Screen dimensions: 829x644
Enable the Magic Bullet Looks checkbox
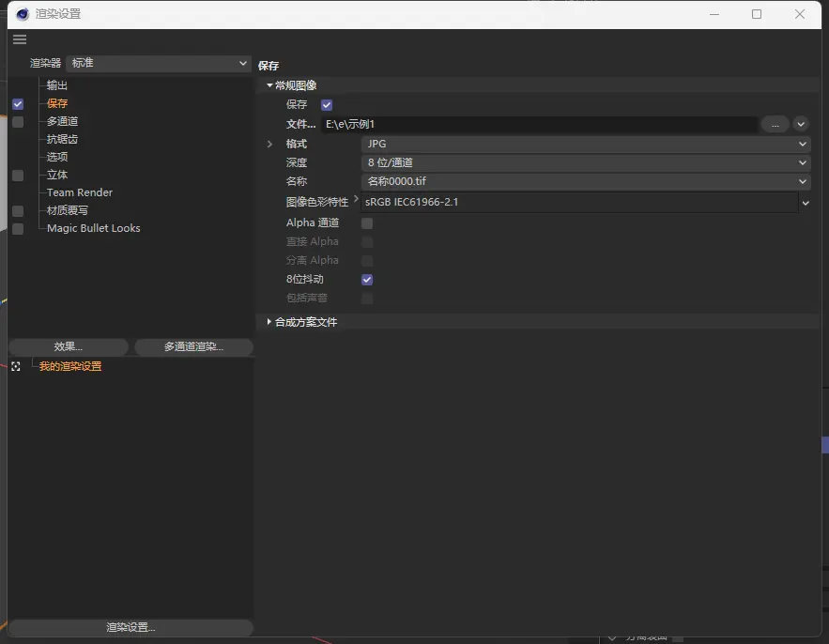point(18,229)
